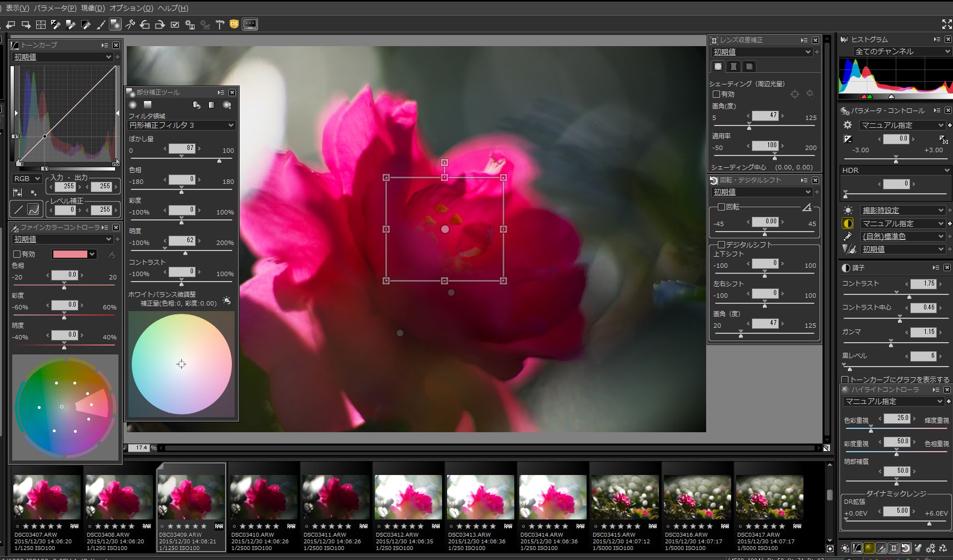Open the ヘルプ(H) menu
This screenshot has height=560, width=953.
[x=173, y=8]
